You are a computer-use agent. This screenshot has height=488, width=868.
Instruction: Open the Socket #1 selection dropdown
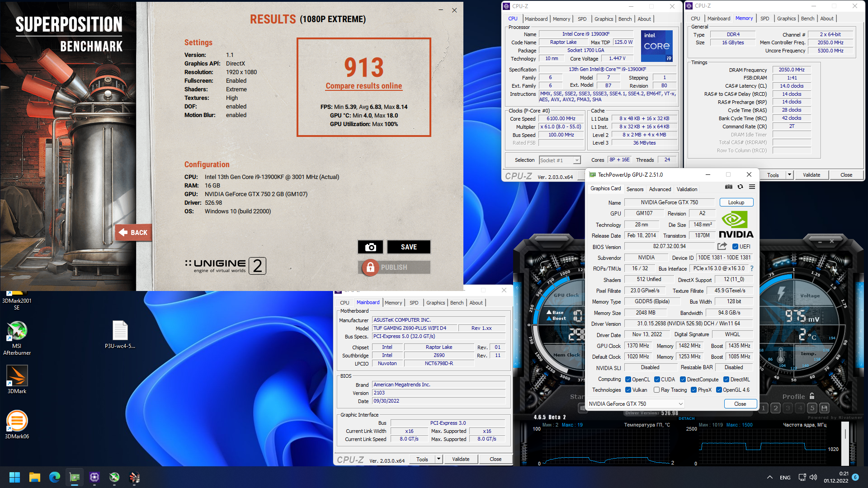(560, 160)
